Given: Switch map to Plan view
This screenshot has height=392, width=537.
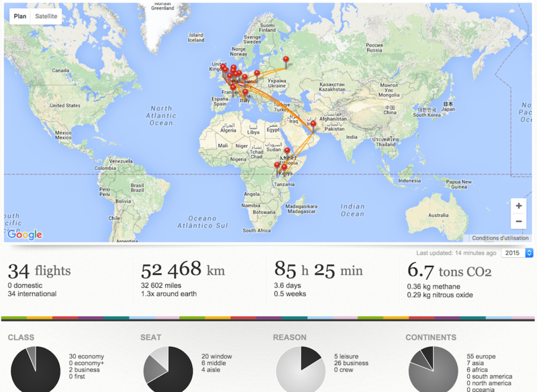Looking at the screenshot, I should coord(20,16).
